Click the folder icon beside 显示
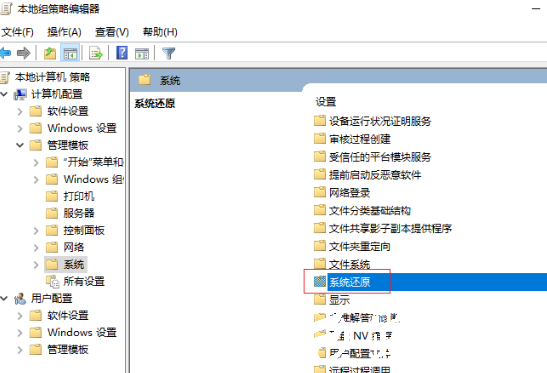Viewport: 547px width, 373px height. coord(320,299)
